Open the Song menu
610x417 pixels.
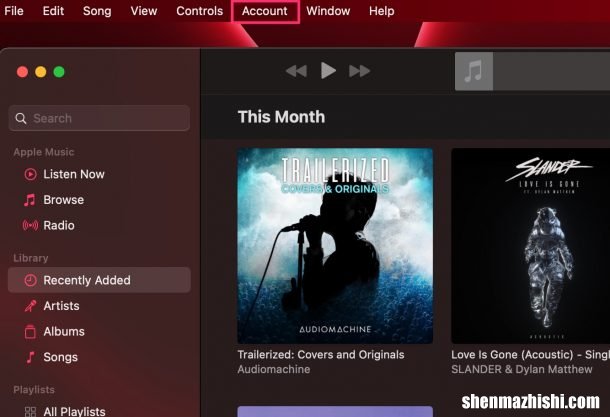tap(97, 11)
